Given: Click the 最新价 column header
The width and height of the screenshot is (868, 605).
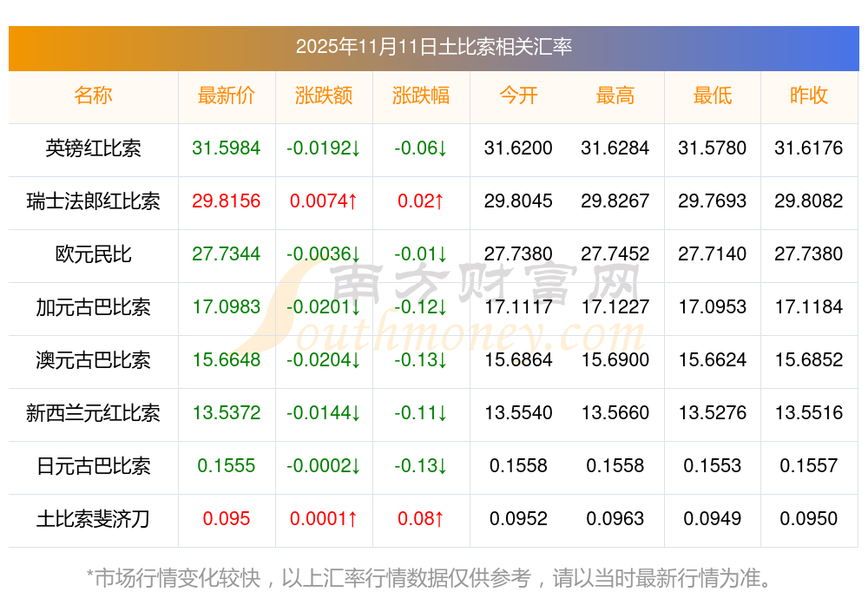Looking at the screenshot, I should click(226, 95).
